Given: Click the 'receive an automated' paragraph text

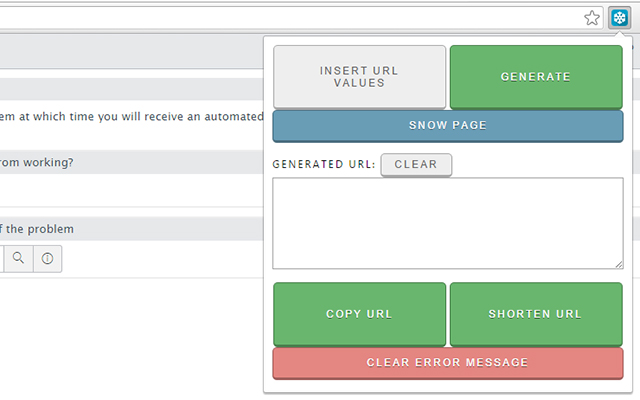Looking at the screenshot, I should click(130, 117).
